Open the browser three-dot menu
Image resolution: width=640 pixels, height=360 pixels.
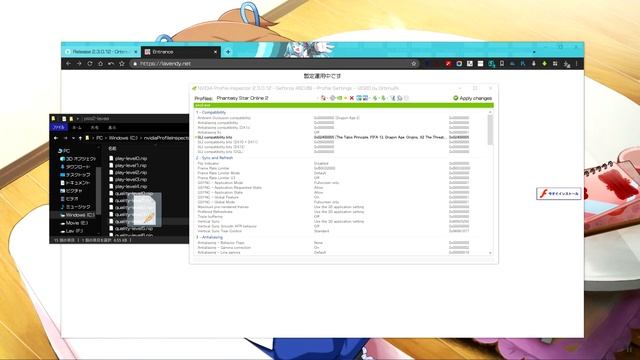pyautogui.click(x=576, y=64)
